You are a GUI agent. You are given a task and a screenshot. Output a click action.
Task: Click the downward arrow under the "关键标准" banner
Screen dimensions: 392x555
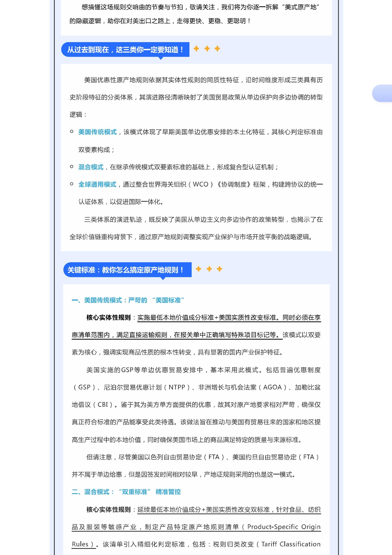[163, 278]
